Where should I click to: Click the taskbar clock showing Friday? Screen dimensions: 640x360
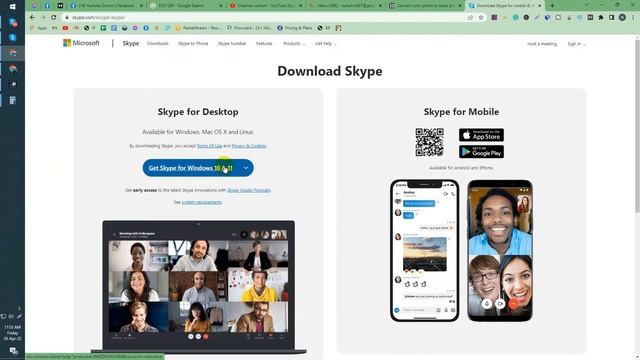pos(13,333)
